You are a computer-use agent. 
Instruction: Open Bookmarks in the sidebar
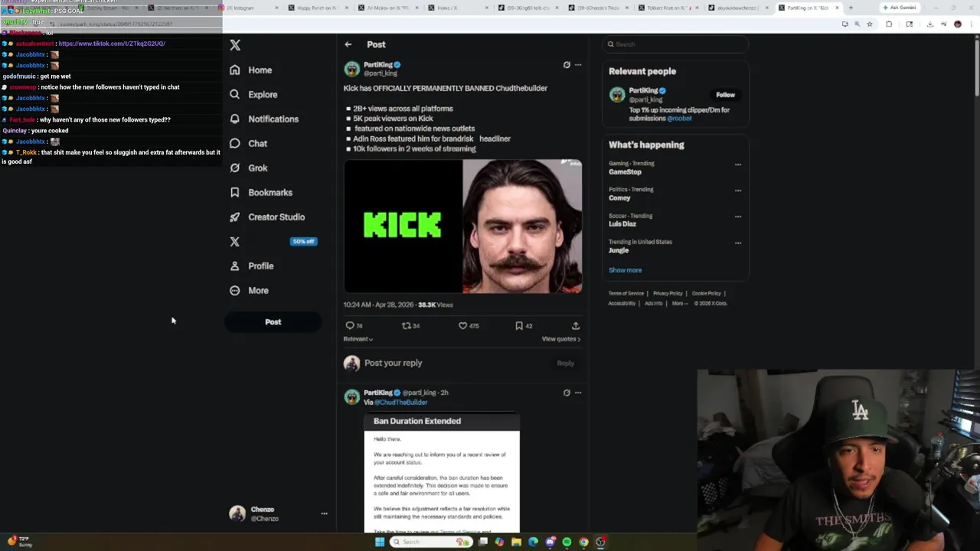(261, 192)
